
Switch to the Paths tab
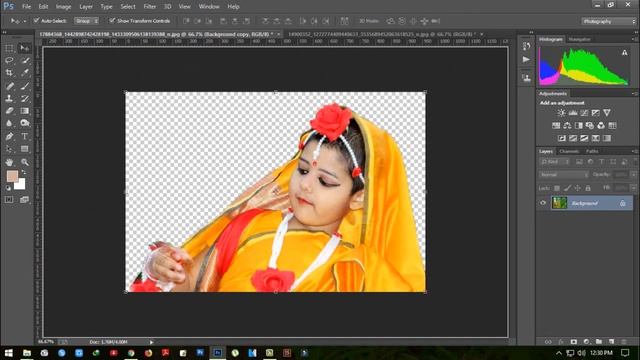[x=592, y=151]
